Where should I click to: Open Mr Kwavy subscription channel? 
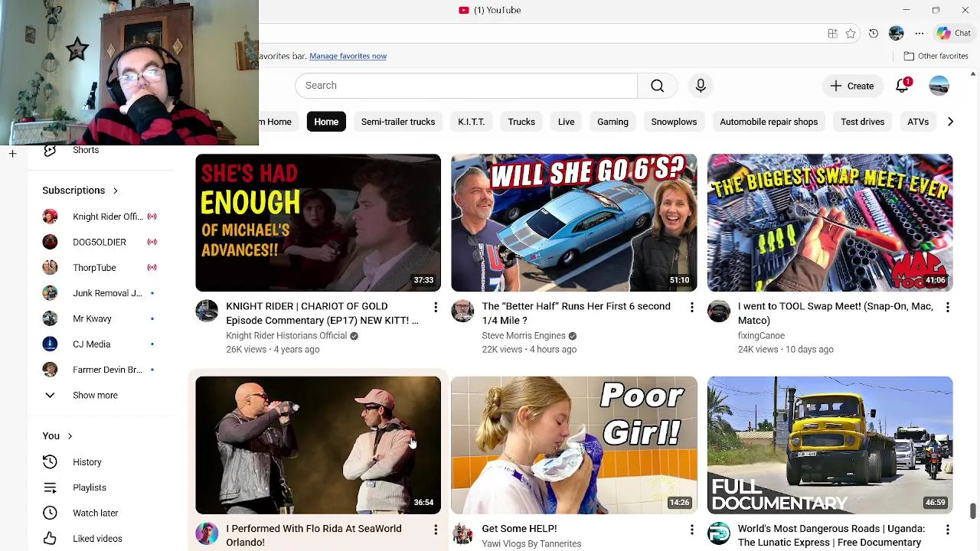point(100,318)
